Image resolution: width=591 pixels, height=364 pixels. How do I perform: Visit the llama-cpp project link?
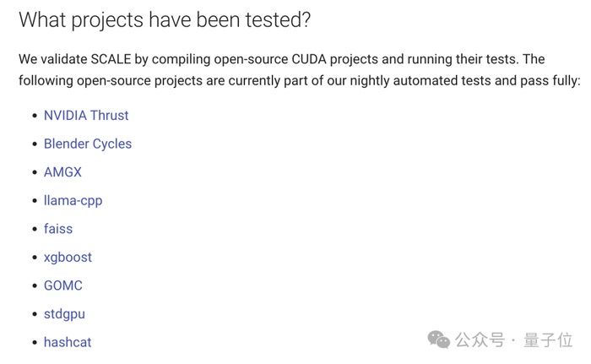point(73,201)
